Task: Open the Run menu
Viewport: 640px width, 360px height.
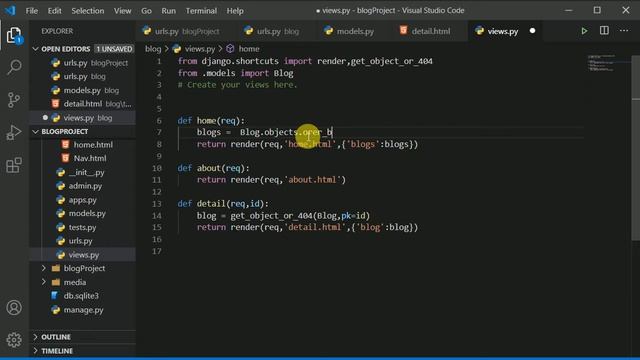Action: point(168,11)
